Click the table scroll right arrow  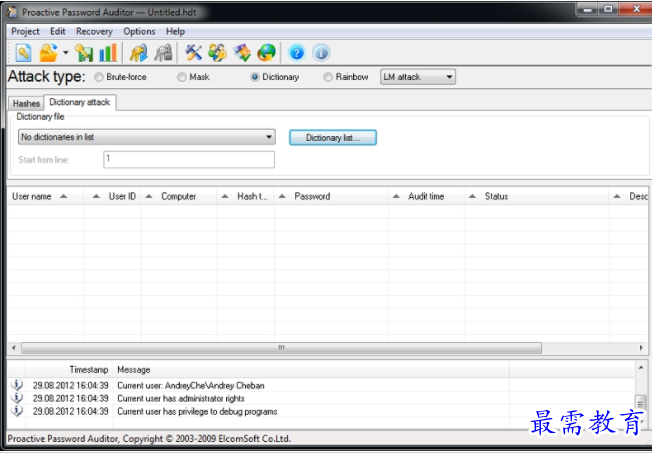[641, 348]
